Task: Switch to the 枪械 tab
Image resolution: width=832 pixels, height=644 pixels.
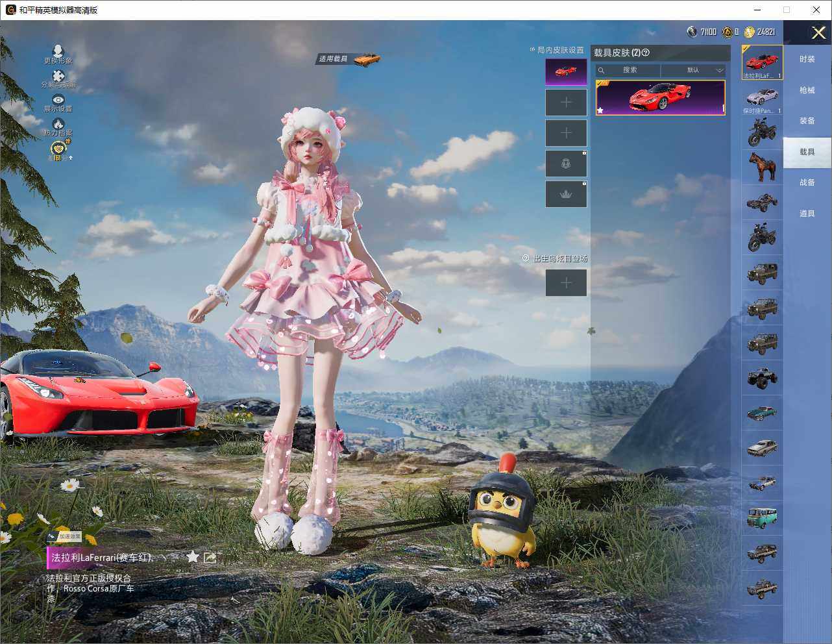Action: (807, 90)
